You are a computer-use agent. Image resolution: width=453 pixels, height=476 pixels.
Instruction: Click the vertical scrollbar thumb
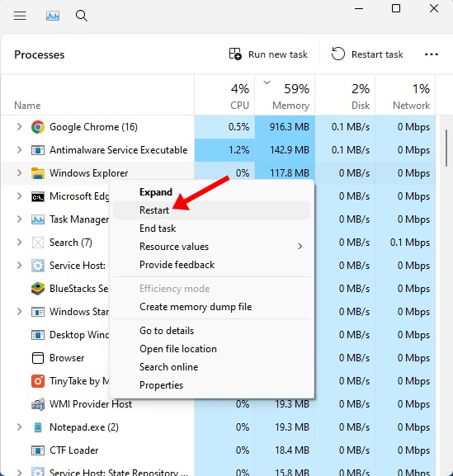coord(446,148)
